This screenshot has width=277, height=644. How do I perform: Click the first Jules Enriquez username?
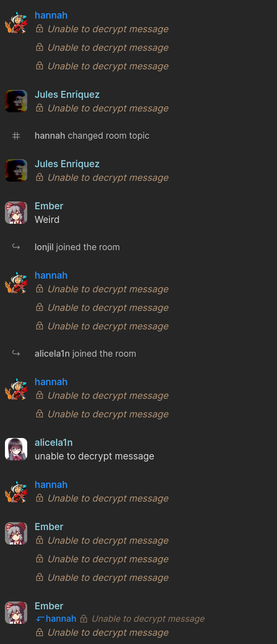click(67, 95)
